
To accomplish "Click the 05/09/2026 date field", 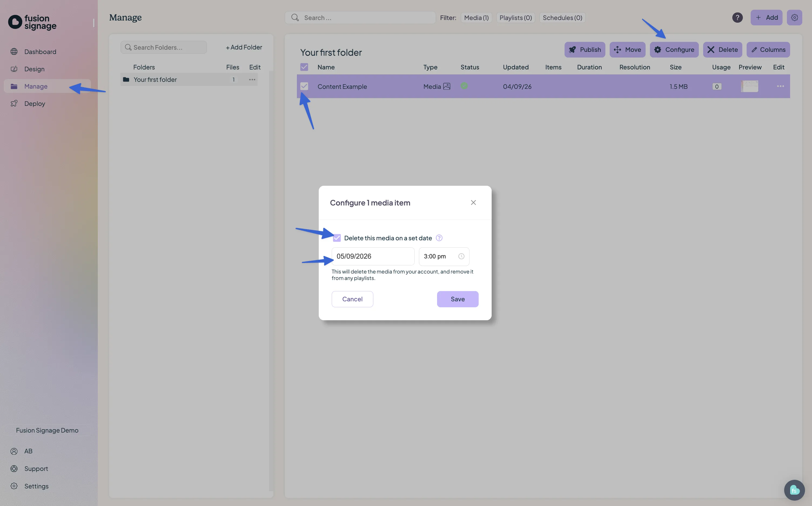I will point(373,256).
